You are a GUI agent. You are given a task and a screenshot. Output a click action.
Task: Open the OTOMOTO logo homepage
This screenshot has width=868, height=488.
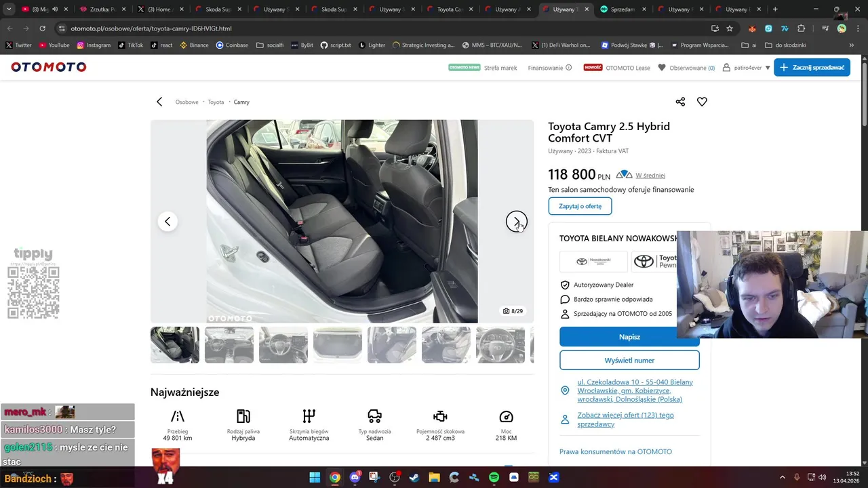(x=49, y=67)
